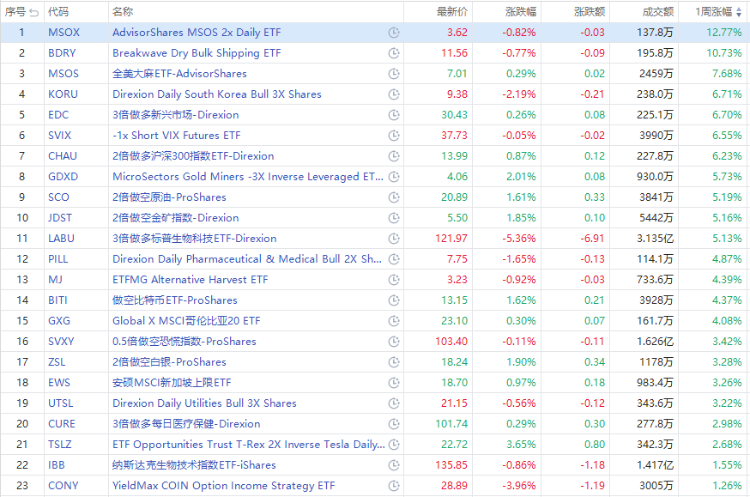Screen dimensions: 750x497
Task: Click the clock icon in the UTSL row
Action: (394, 403)
